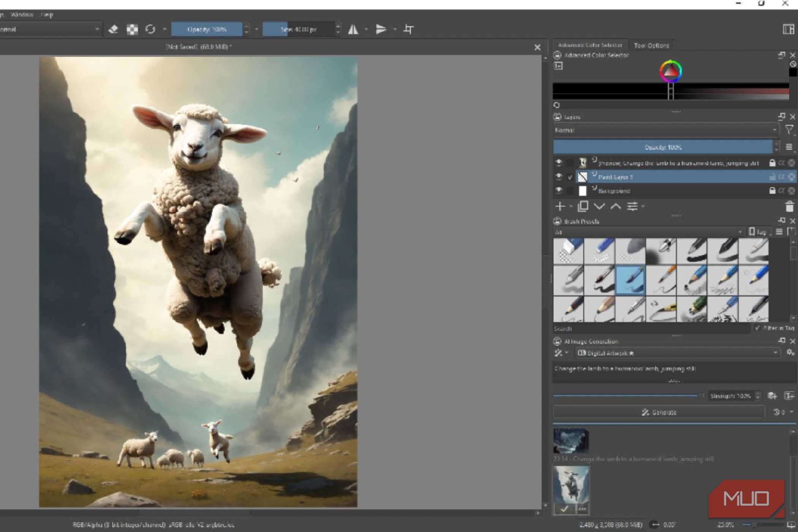
Task: Open layer filter funnel icon
Action: [789, 130]
